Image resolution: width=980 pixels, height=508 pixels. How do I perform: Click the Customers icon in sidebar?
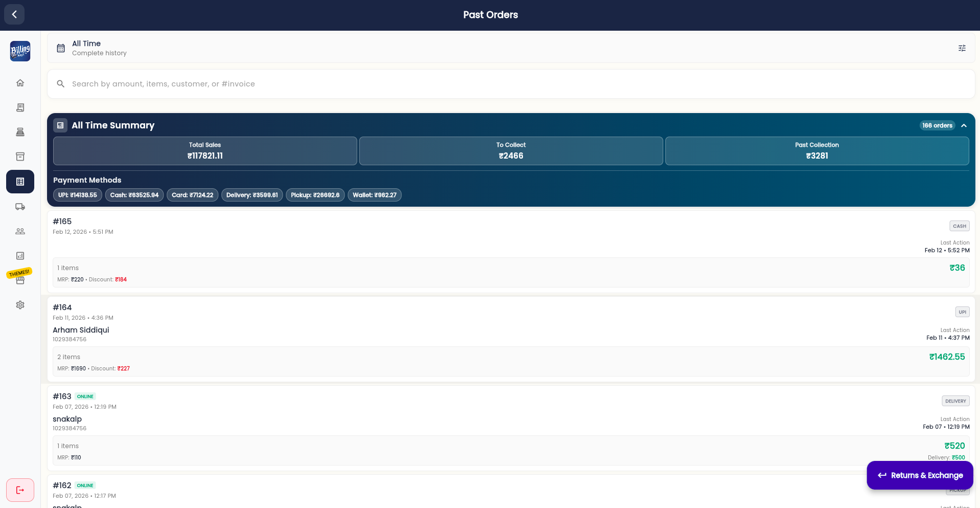coord(20,231)
